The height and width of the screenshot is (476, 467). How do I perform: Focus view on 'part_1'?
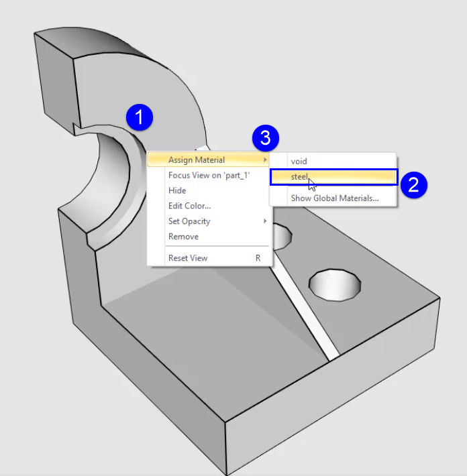[209, 175]
